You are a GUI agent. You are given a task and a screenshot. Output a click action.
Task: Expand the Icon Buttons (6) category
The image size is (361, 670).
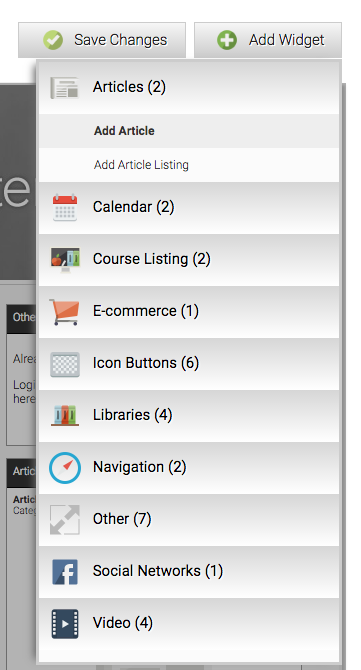[189, 364]
